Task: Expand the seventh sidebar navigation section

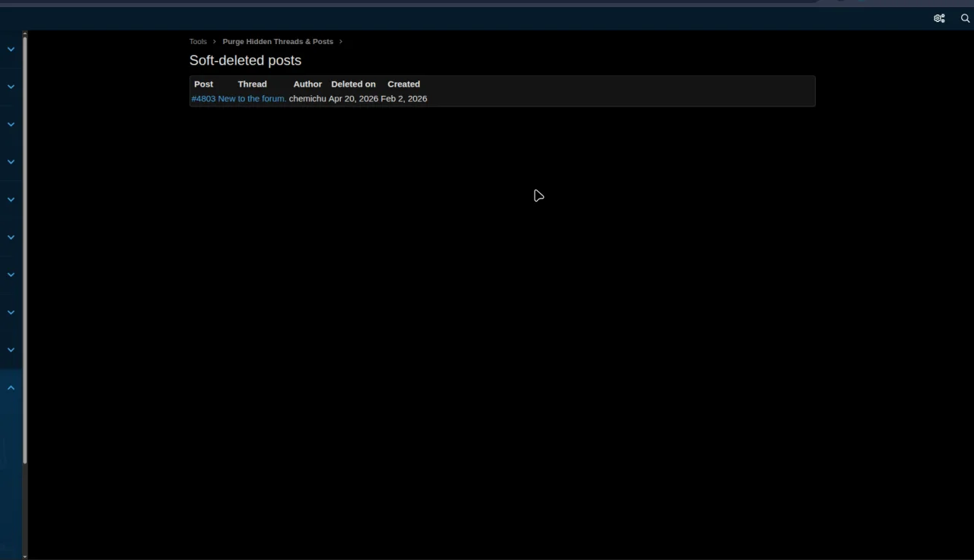Action: point(11,274)
